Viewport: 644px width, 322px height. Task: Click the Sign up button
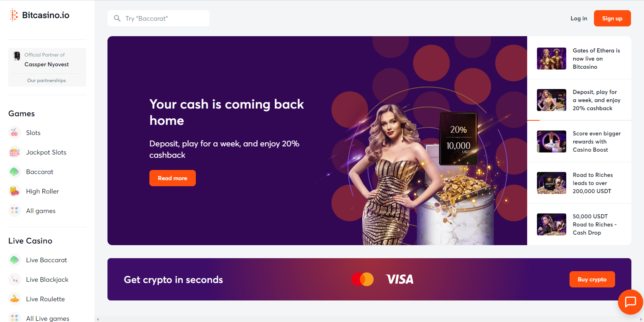click(x=612, y=18)
